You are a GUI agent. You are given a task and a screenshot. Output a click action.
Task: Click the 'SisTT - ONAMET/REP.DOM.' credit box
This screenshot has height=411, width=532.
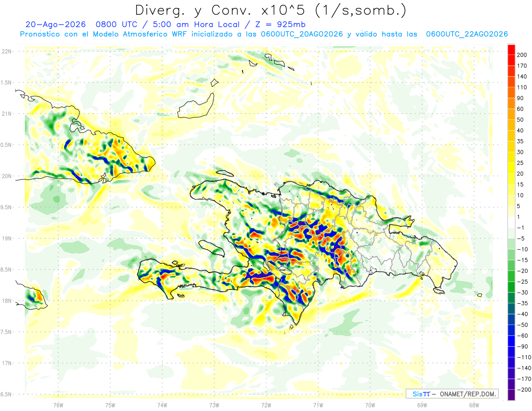452,394
